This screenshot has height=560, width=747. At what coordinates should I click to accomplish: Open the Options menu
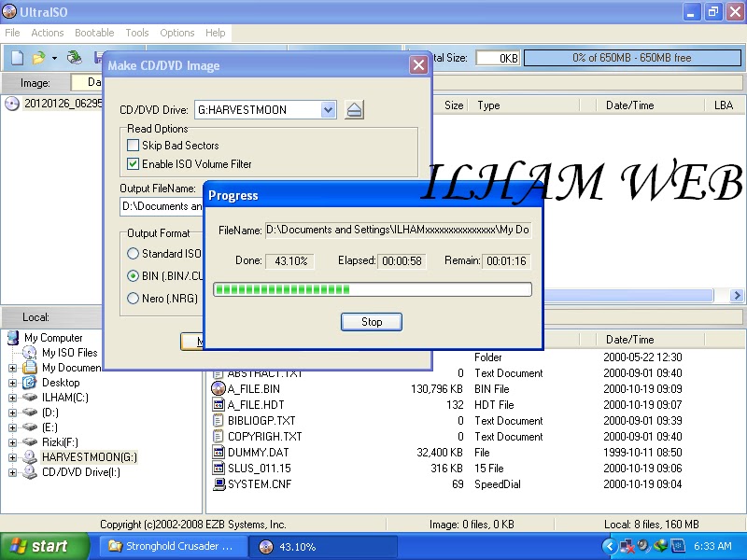(x=177, y=33)
